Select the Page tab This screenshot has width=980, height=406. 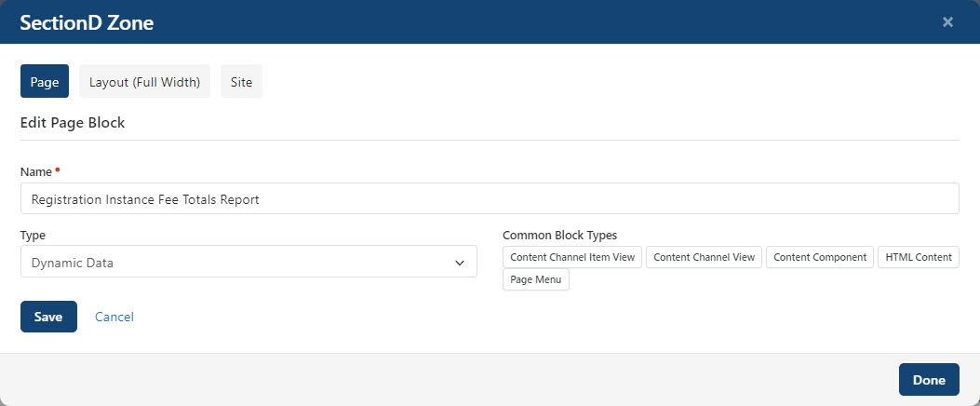(x=45, y=81)
